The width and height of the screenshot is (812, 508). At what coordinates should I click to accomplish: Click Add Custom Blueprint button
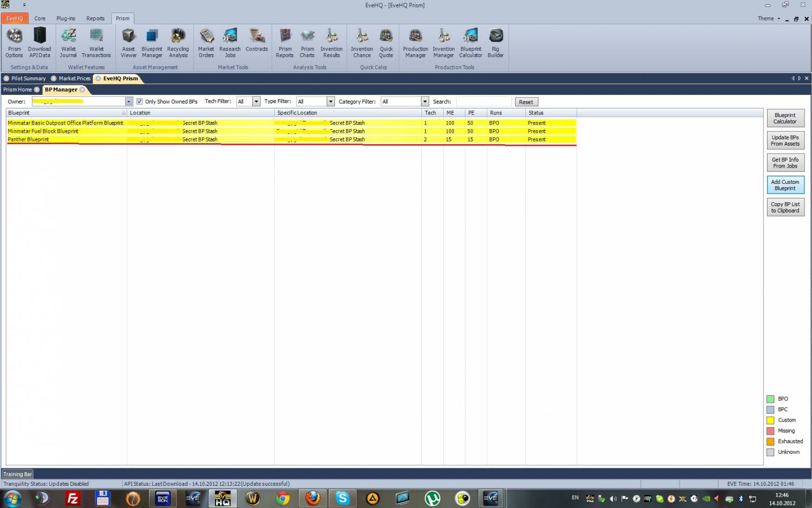pos(785,185)
